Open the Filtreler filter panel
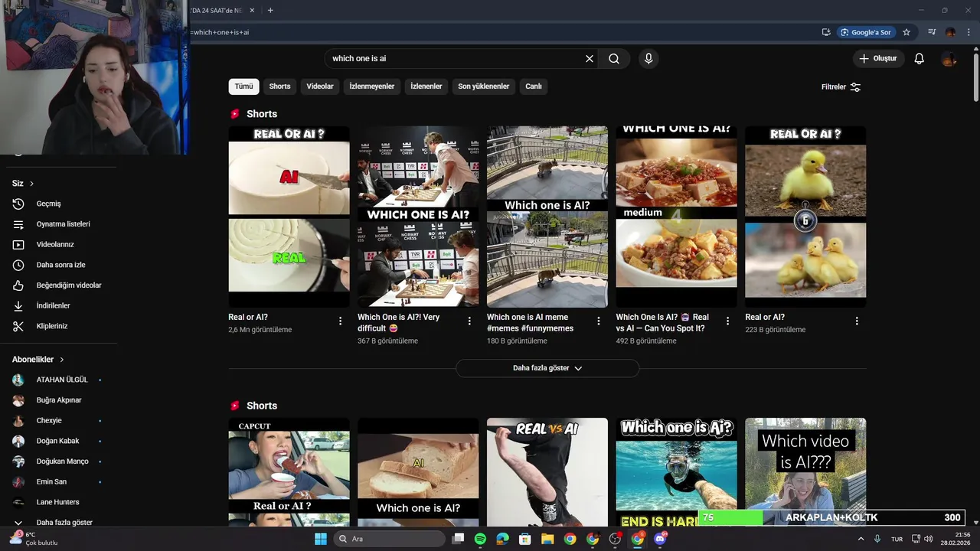 pos(841,87)
